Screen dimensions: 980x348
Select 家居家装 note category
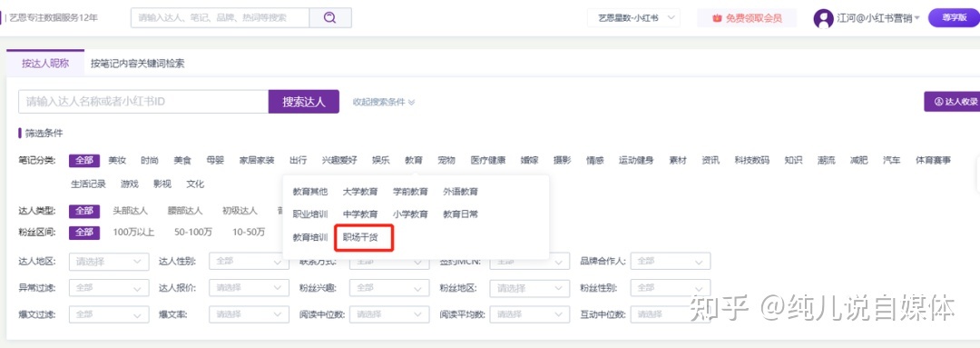pyautogui.click(x=257, y=160)
